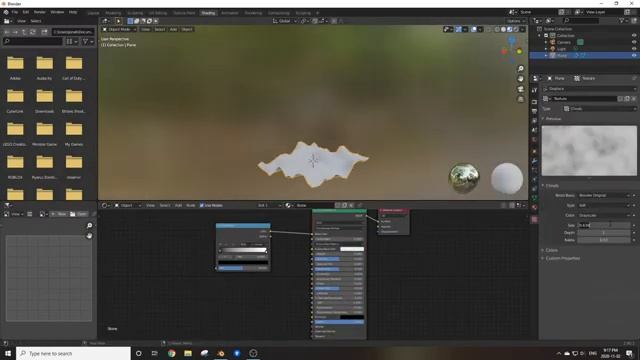This screenshot has width=640, height=360.
Task: Switch to the Layout workspace tab
Action: [x=93, y=13]
